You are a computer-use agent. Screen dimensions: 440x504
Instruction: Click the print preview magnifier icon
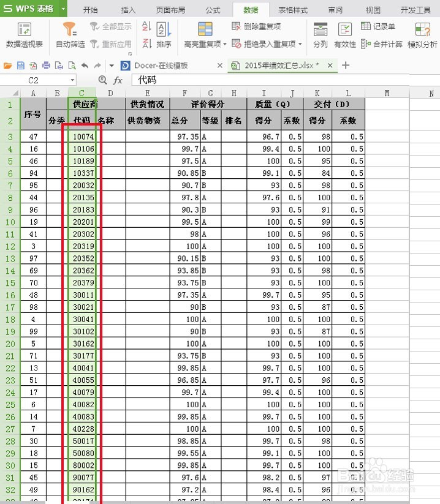click(x=72, y=66)
